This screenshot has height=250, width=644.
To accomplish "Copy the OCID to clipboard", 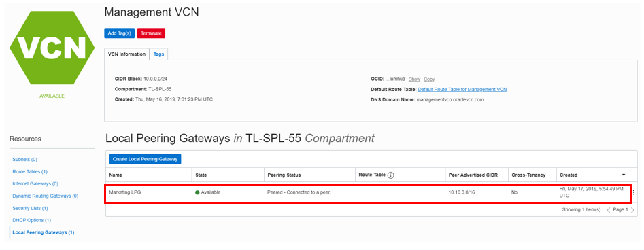I will click(429, 79).
